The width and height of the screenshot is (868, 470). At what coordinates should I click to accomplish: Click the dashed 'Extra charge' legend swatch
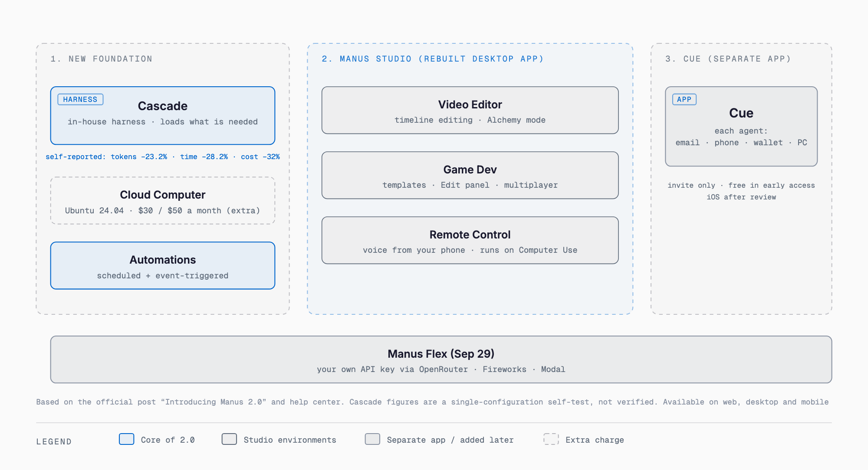click(x=551, y=439)
